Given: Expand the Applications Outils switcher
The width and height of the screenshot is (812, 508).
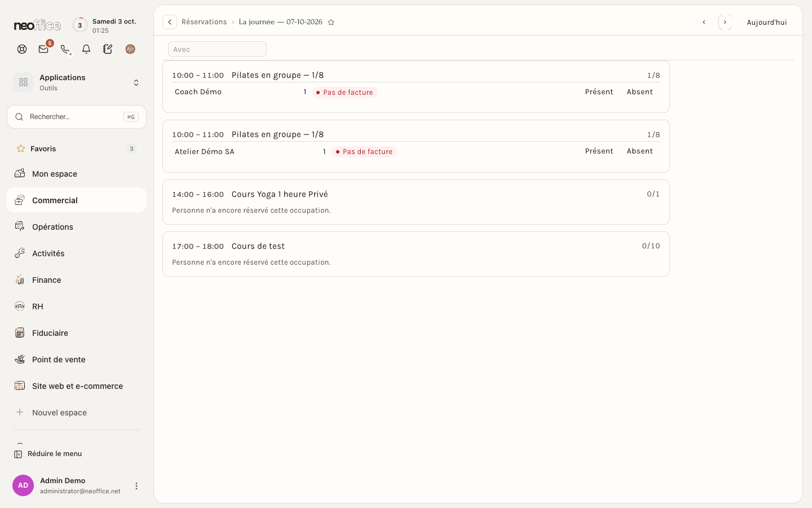Looking at the screenshot, I should point(77,82).
